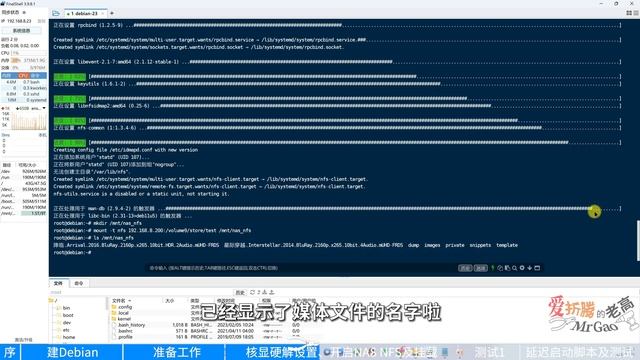Select the root / node in file tree
Screen dimensions: 640x360
(x=53, y=301)
